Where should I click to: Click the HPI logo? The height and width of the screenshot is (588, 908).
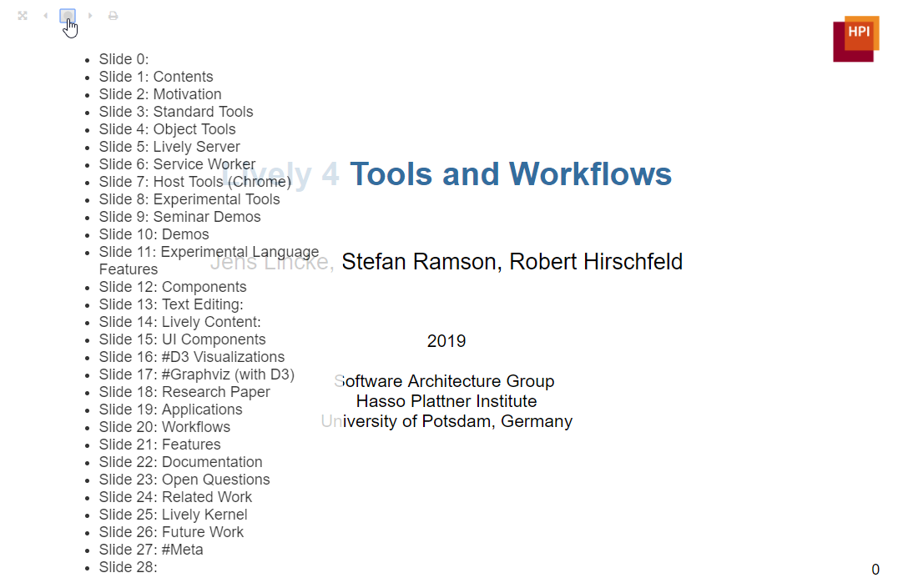855,38
